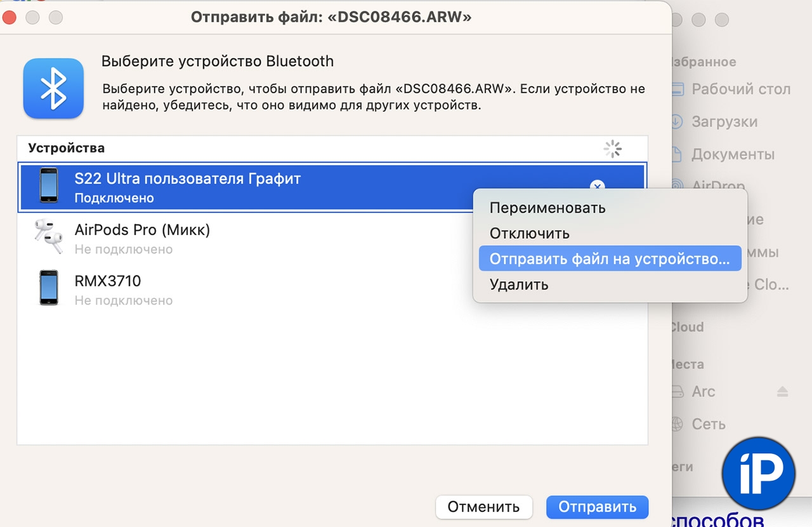Image resolution: width=812 pixels, height=527 pixels.
Task: Click the spinning progress indicator in Устройства header
Action: point(612,149)
